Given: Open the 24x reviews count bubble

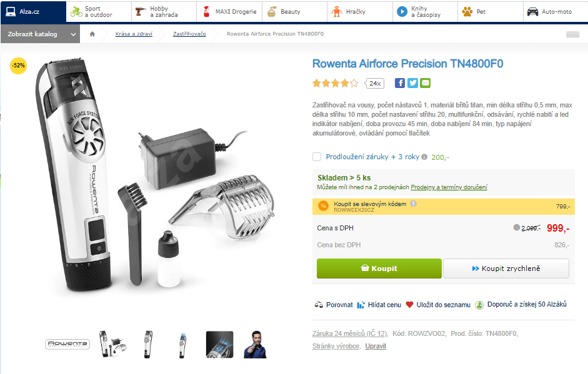Looking at the screenshot, I should tap(375, 83).
